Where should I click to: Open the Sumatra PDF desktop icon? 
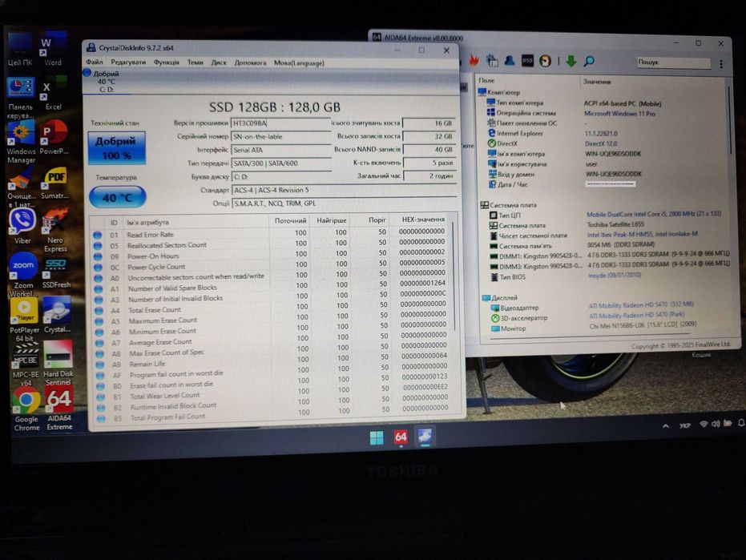54,183
